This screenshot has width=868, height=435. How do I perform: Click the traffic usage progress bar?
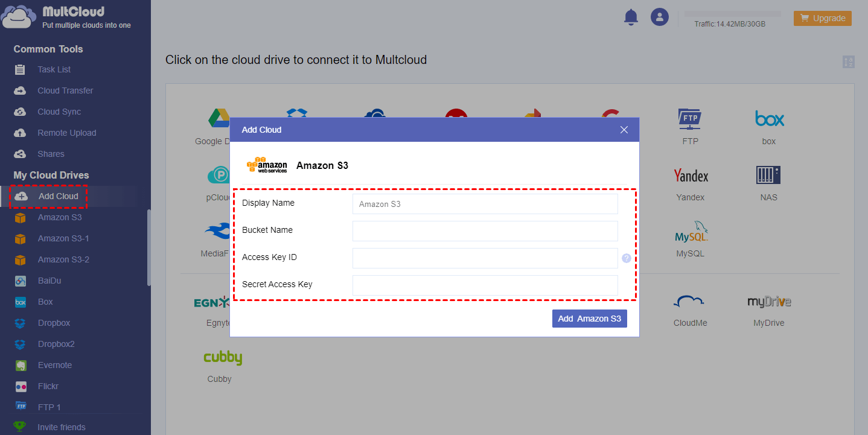(x=732, y=13)
